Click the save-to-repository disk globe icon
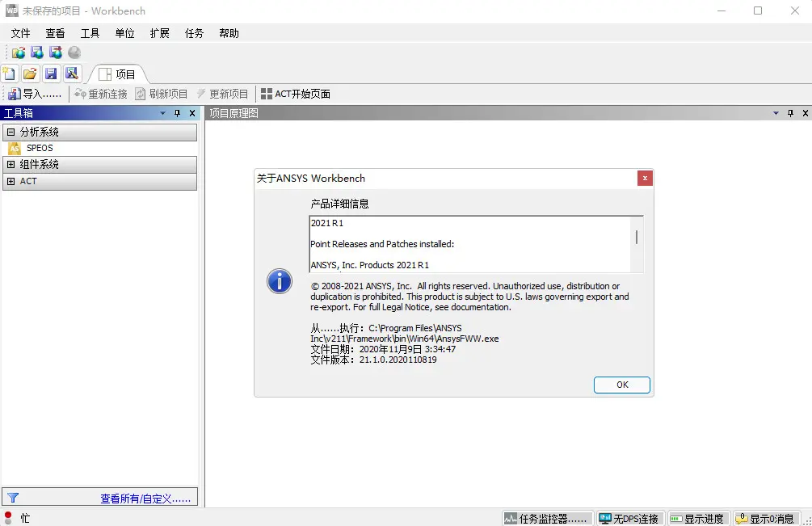 click(x=37, y=53)
